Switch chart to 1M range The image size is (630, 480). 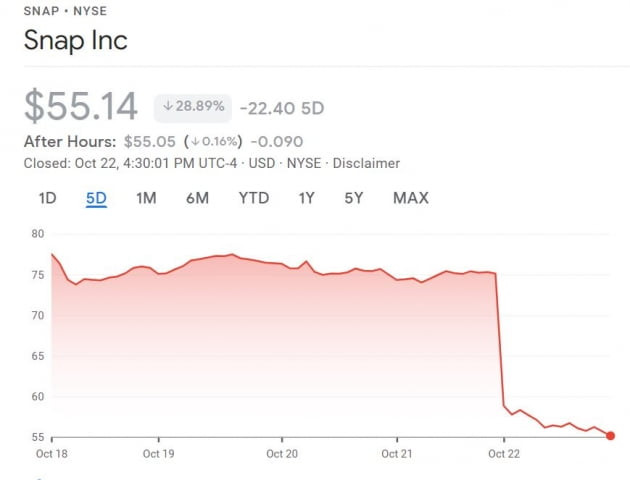tap(146, 198)
